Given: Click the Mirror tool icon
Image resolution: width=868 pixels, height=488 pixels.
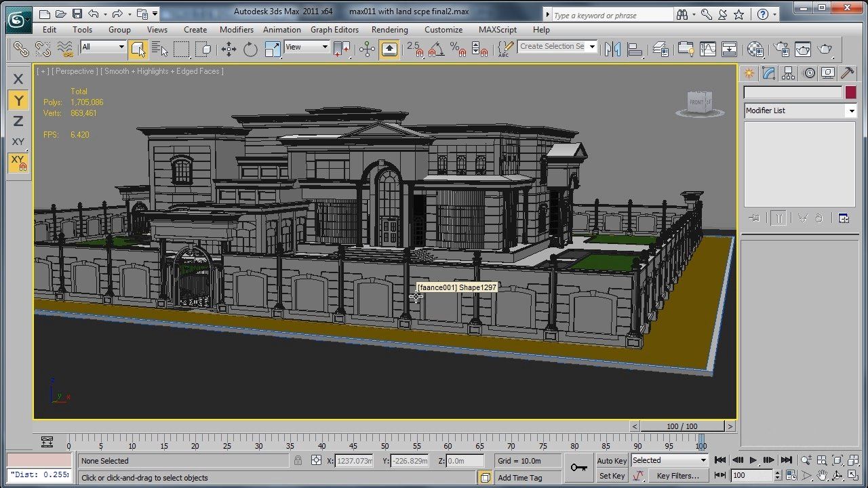Looking at the screenshot, I should coord(612,49).
